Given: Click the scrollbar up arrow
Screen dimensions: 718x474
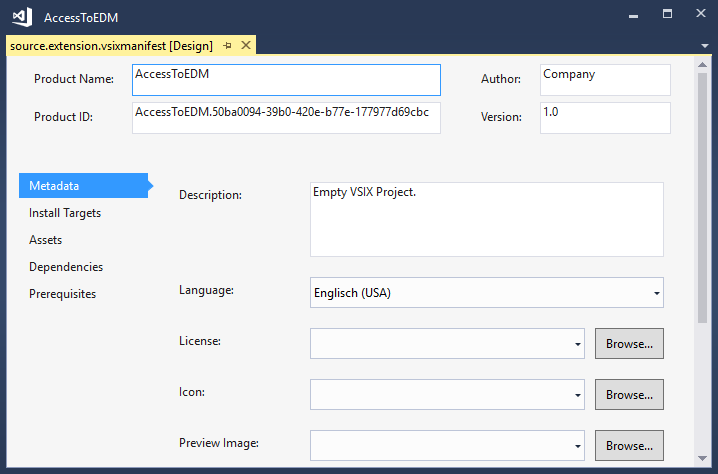Looking at the screenshot, I should tap(703, 63).
